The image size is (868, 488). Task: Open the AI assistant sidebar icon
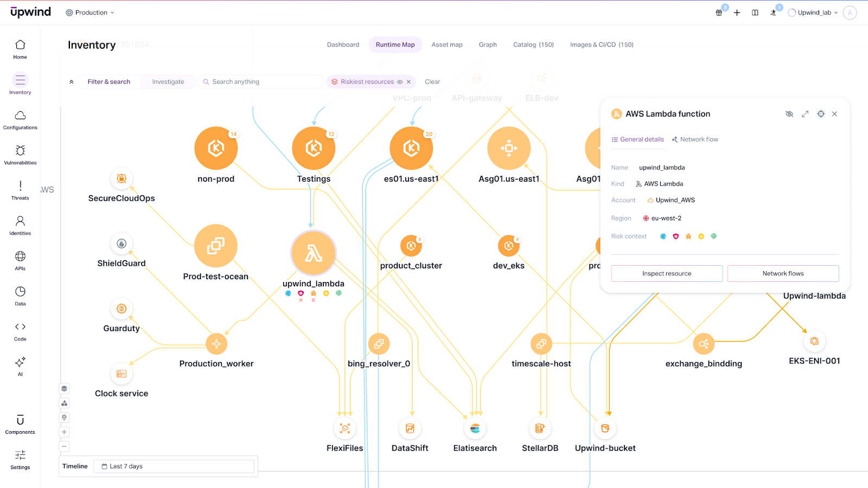pyautogui.click(x=20, y=366)
